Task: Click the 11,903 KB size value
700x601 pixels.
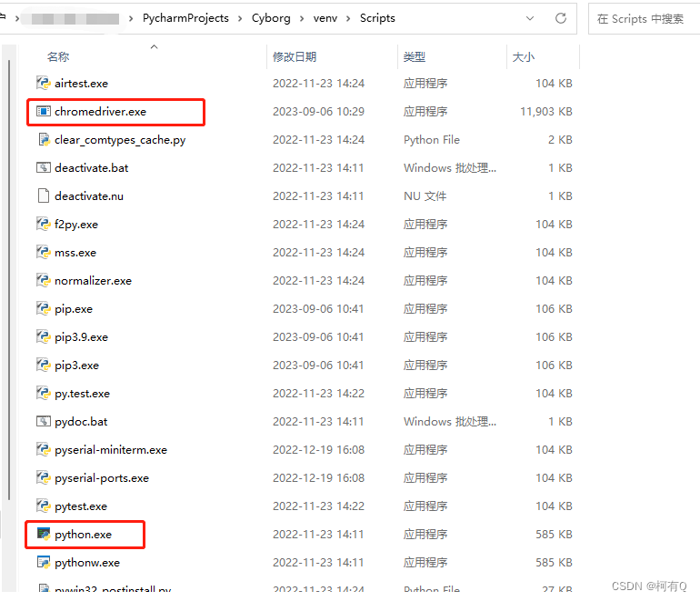Action: click(x=546, y=112)
